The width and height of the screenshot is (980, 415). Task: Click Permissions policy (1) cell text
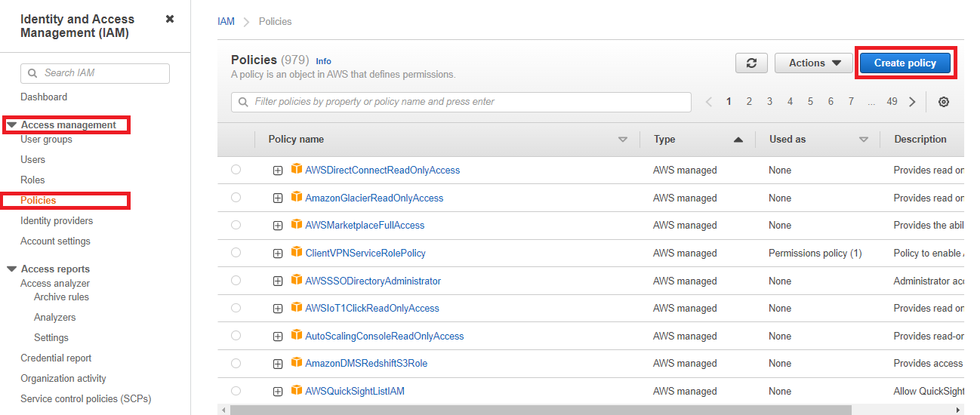815,253
